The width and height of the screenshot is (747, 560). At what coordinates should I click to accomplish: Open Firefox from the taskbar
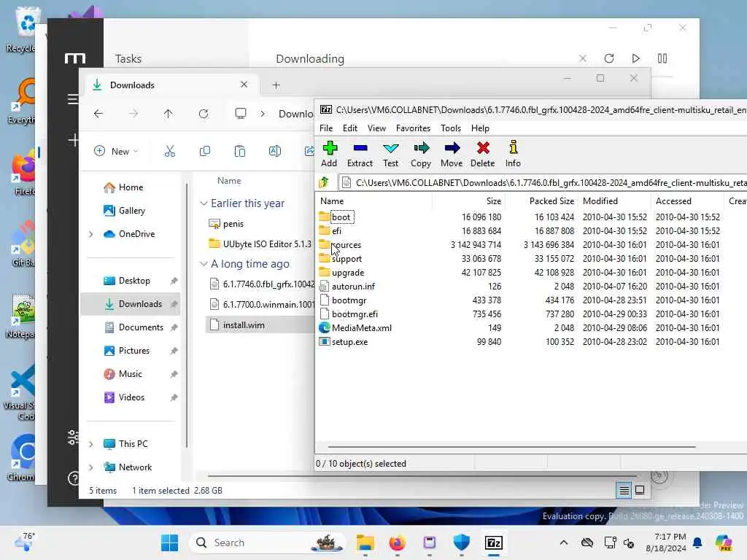(397, 542)
